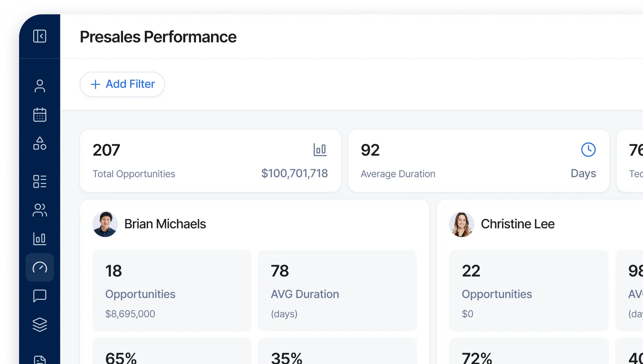Open the analytics bar chart icon

[40, 239]
